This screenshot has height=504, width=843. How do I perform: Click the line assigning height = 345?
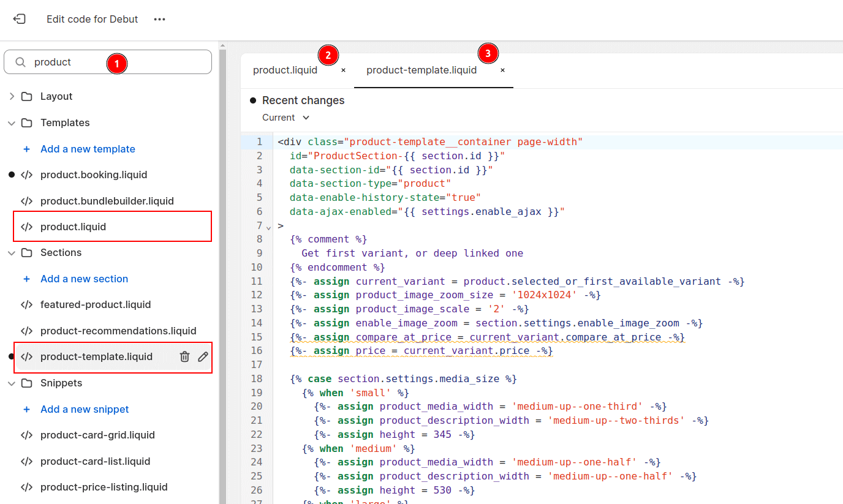(395, 434)
